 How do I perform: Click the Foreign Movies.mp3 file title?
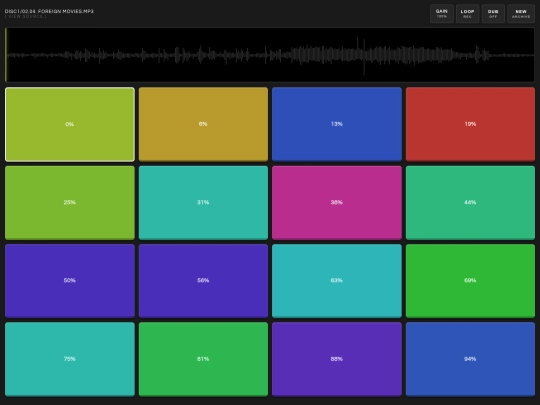pyautogui.click(x=49, y=11)
